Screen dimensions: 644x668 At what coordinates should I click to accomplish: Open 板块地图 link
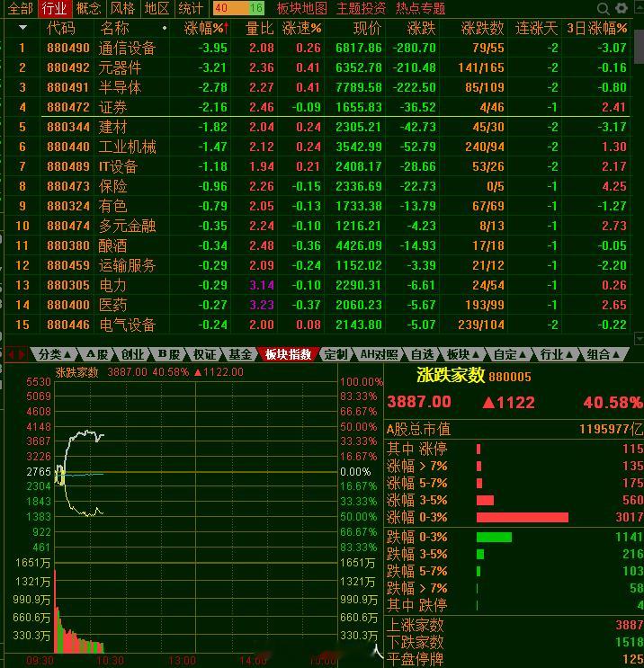coord(302,8)
